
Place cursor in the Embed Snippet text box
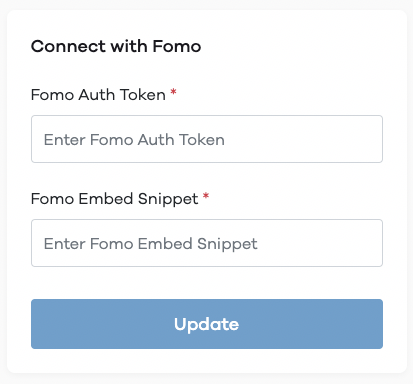(207, 243)
